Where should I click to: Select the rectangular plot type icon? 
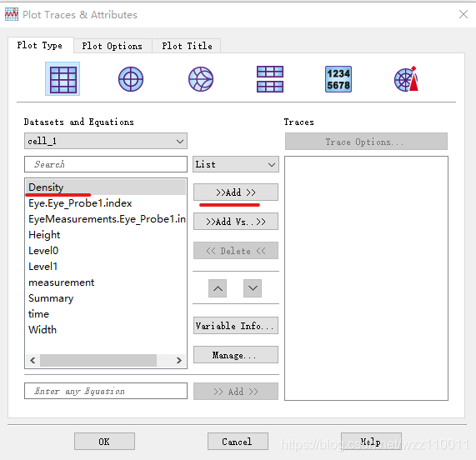click(x=63, y=79)
